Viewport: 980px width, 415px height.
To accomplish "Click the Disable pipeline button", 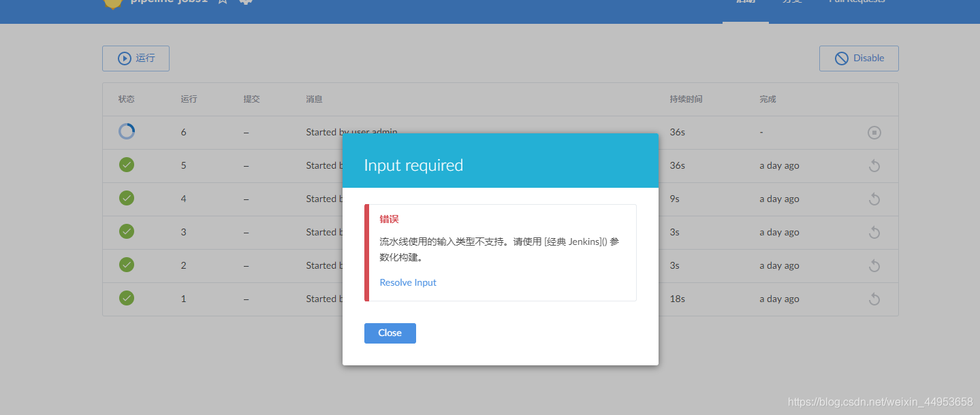I will tap(859, 59).
